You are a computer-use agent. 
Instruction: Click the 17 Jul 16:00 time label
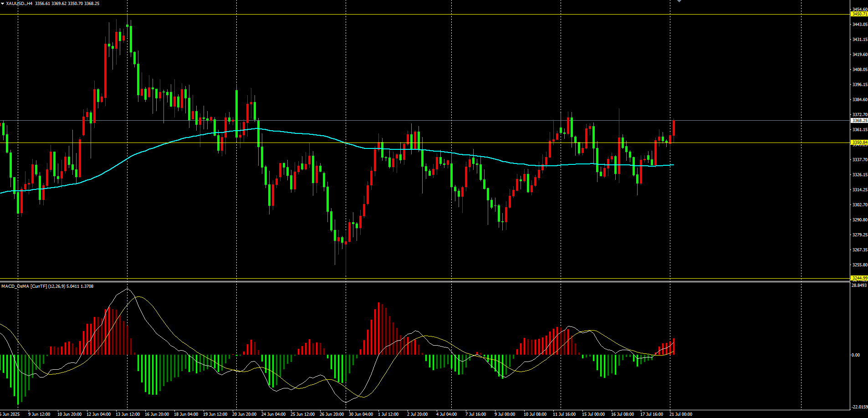point(652,414)
